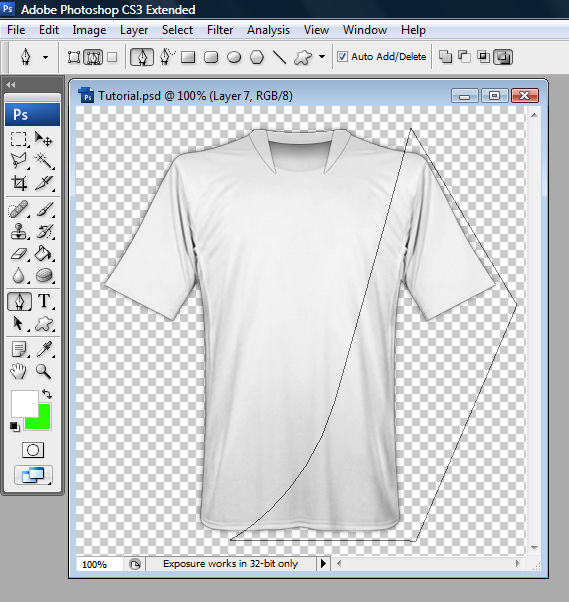Click the Ps logo in toolbox
This screenshot has width=569, height=602.
click(32, 114)
